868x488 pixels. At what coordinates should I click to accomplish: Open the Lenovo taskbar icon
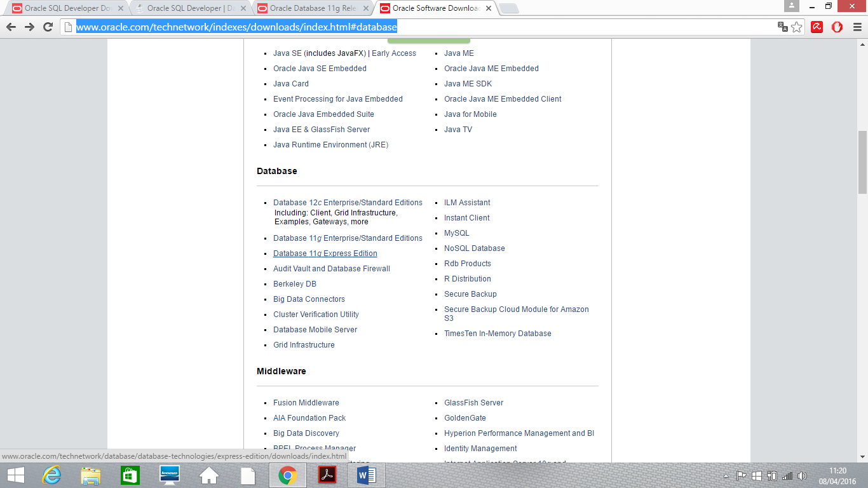(x=170, y=475)
